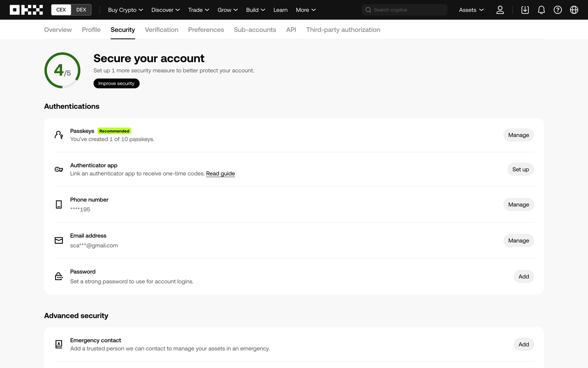
Task: Open the language globe icon
Action: [x=574, y=10]
